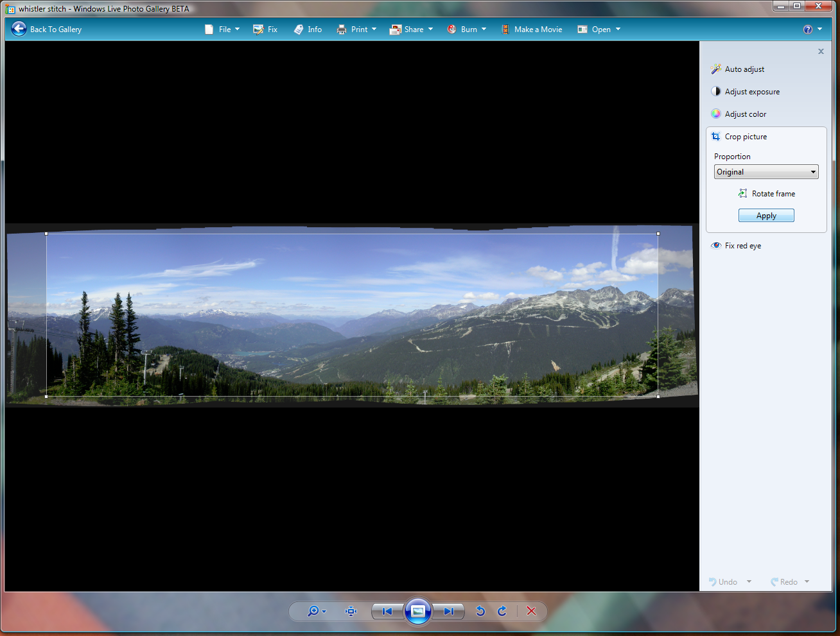
Task: Delete the photo with the red X
Action: (x=531, y=612)
